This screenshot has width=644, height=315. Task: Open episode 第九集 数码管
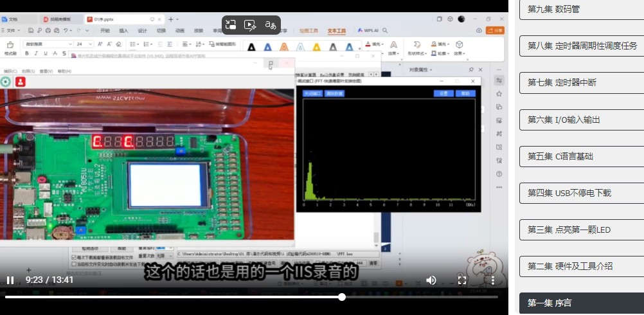582,10
